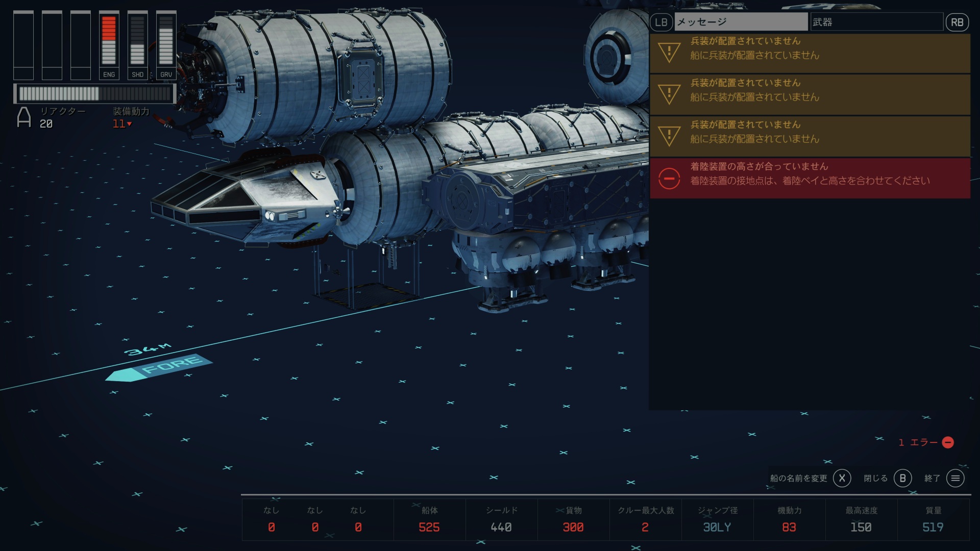
Task: Click the second weapon warning triangle icon
Action: (x=669, y=94)
